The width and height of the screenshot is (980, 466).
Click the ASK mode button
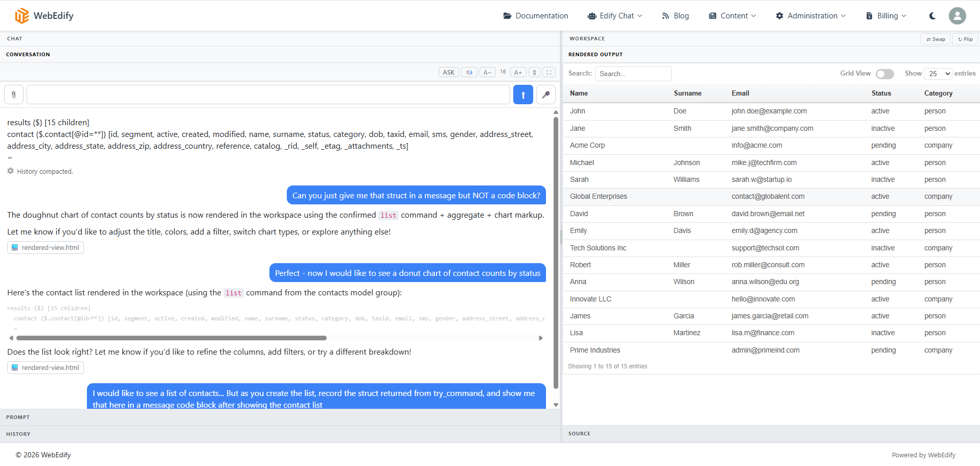(x=448, y=73)
